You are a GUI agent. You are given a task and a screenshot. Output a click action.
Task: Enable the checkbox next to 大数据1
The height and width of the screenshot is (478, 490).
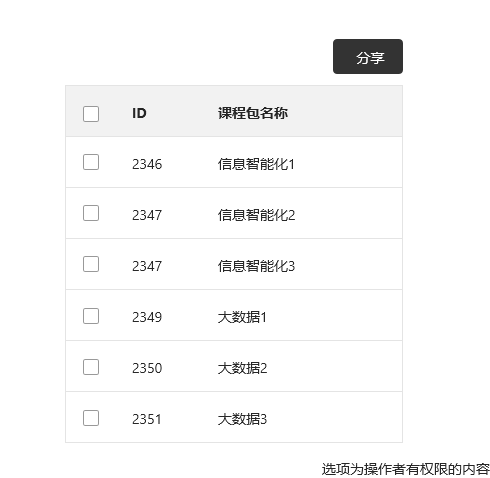91,316
